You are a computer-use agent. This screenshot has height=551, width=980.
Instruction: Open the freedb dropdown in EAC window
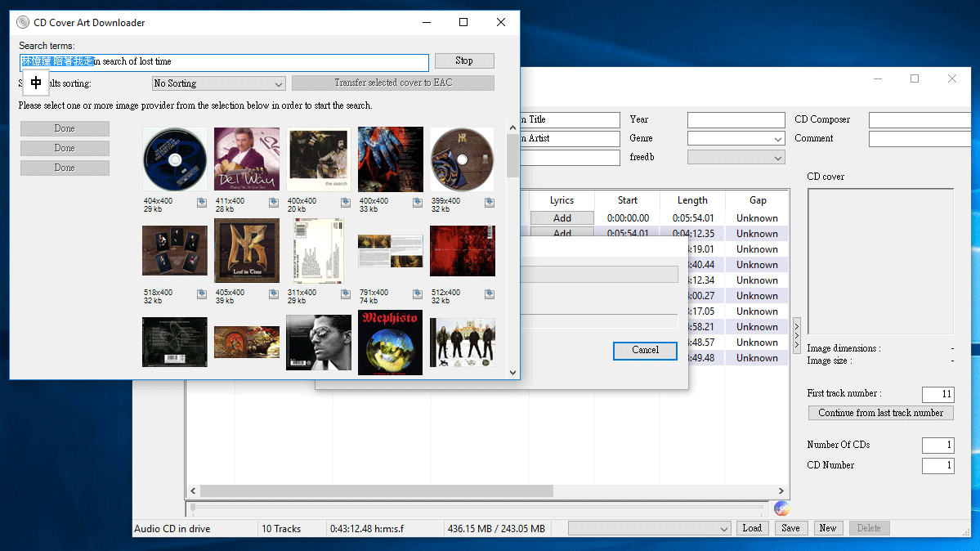736,158
